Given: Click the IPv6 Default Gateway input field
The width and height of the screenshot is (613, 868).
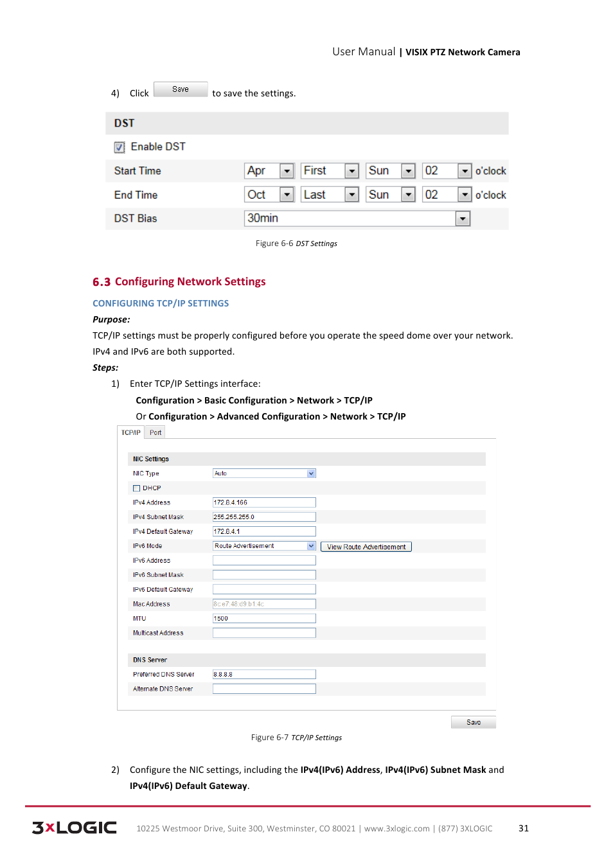Looking at the screenshot, I should (264, 589).
